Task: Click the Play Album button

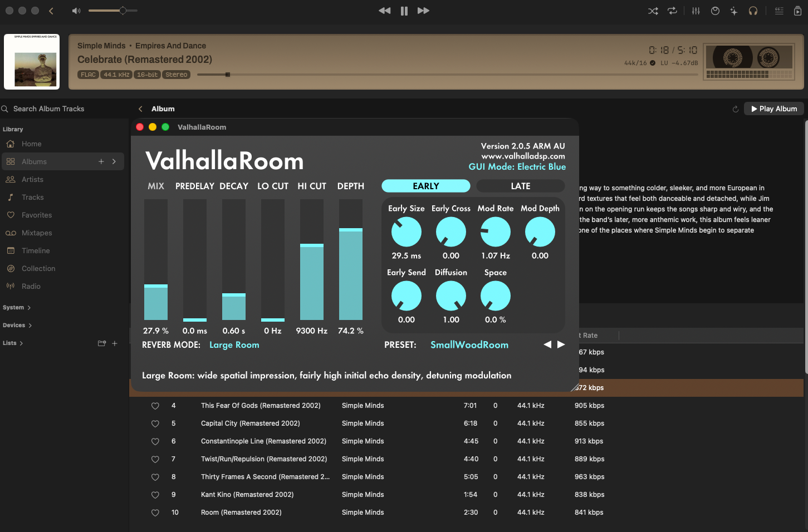Action: coord(774,109)
